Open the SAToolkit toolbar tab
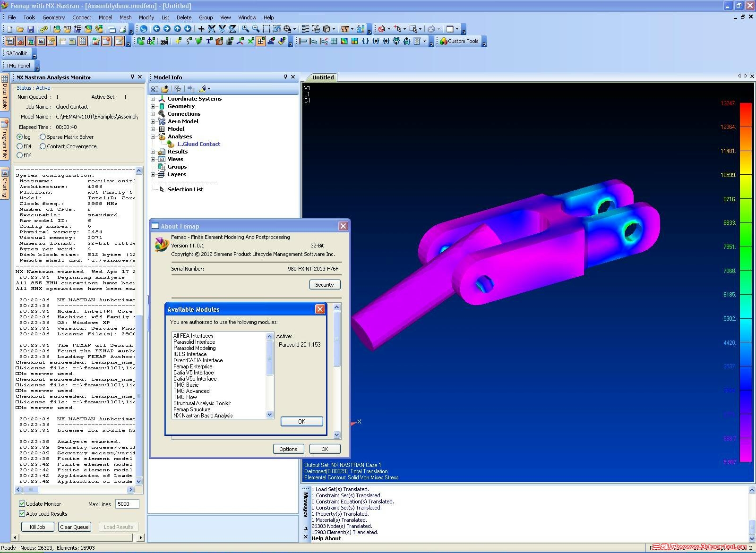756x553 pixels. click(x=17, y=53)
